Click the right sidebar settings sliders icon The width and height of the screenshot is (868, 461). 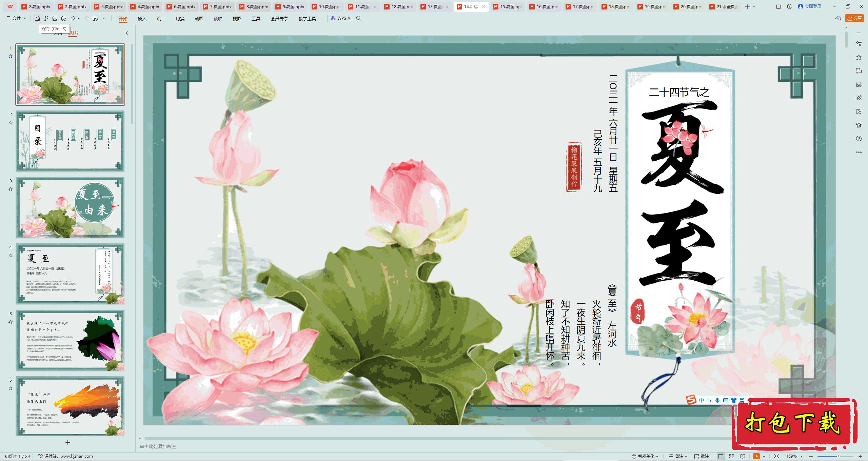(x=859, y=44)
